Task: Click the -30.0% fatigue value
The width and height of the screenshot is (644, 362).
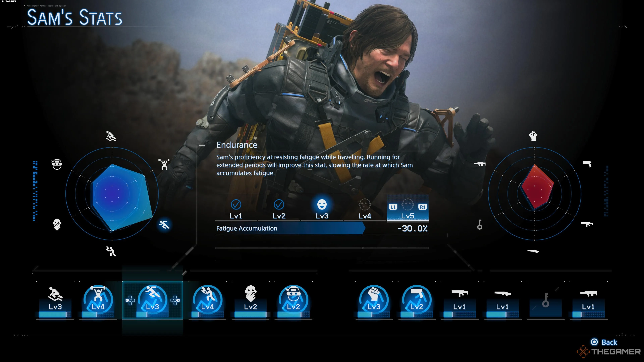Action: click(413, 228)
